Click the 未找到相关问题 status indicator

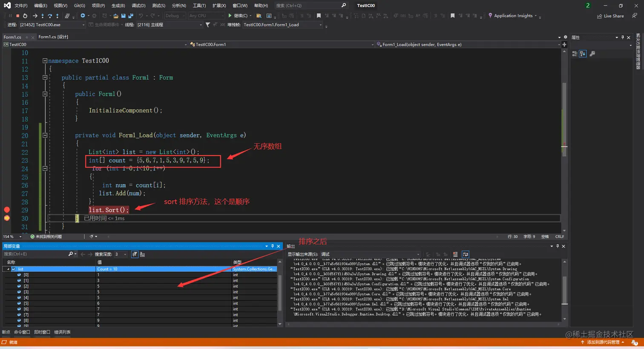click(x=46, y=237)
